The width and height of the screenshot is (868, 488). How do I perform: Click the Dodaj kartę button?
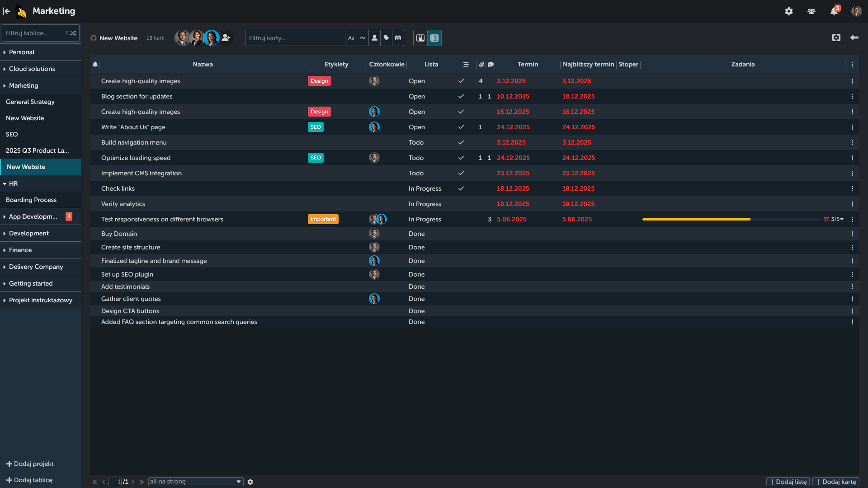[x=835, y=482]
